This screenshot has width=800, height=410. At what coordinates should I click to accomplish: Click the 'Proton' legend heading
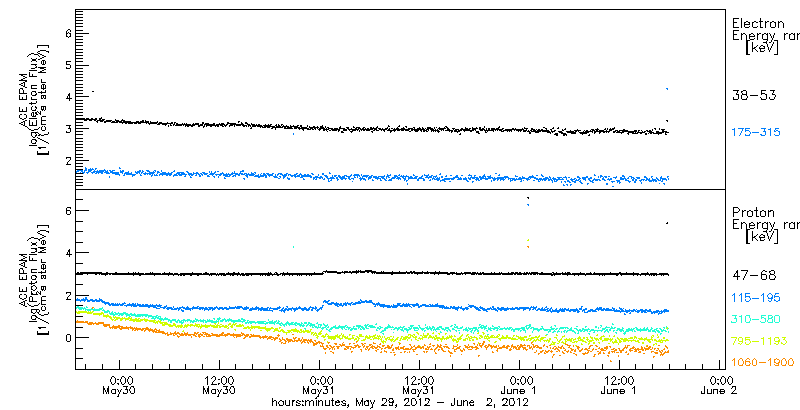coord(753,213)
